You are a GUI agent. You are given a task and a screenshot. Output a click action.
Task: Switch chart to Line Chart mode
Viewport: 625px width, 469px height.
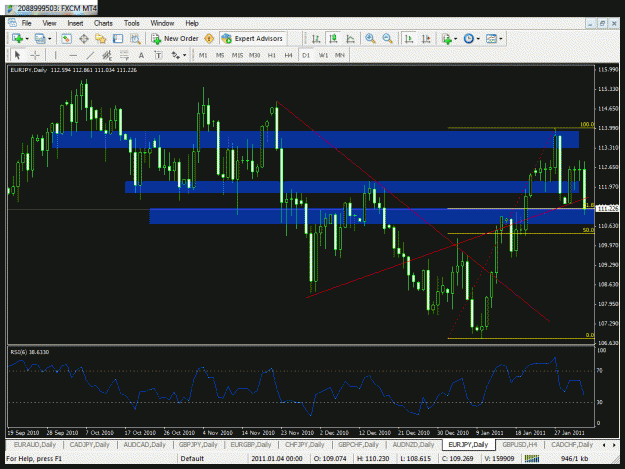[350, 39]
